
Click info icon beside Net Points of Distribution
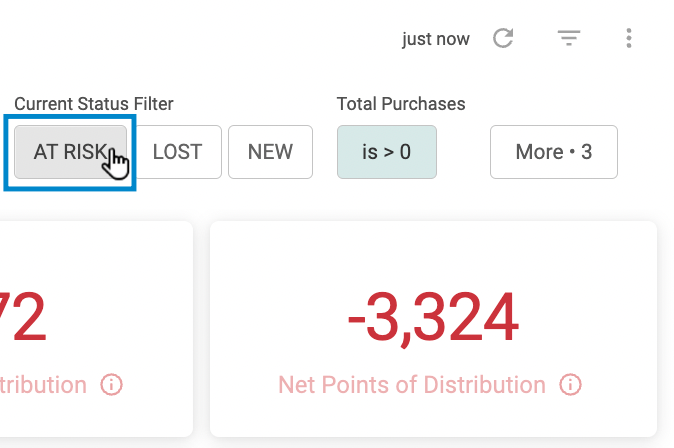(x=570, y=384)
